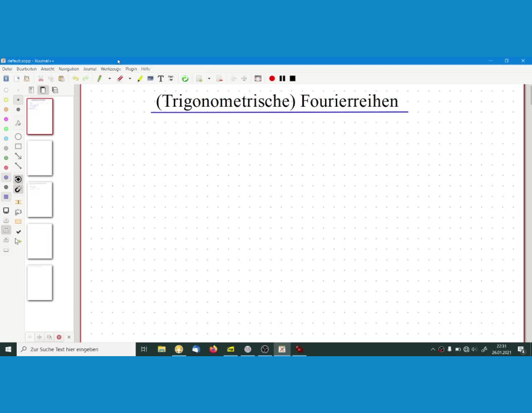Pick the magenta color swatch
Screen dimensions: 532x413
click(6, 119)
